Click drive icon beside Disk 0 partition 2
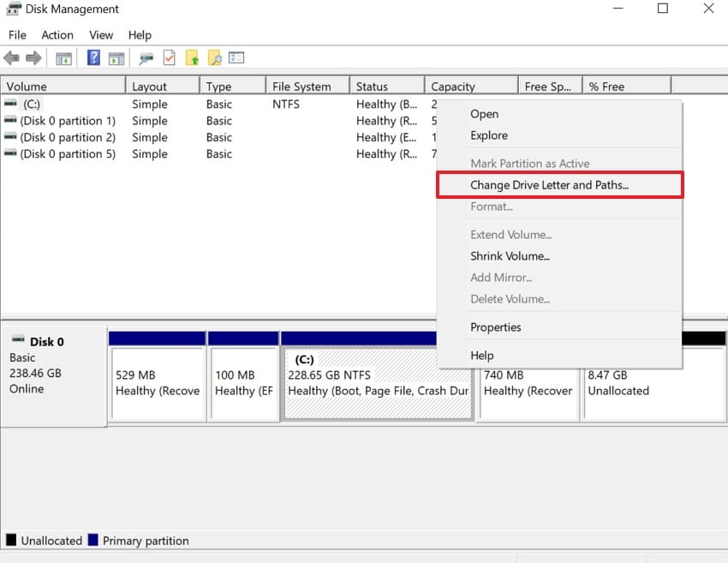Viewport: 728px width, 563px height. 10,136
